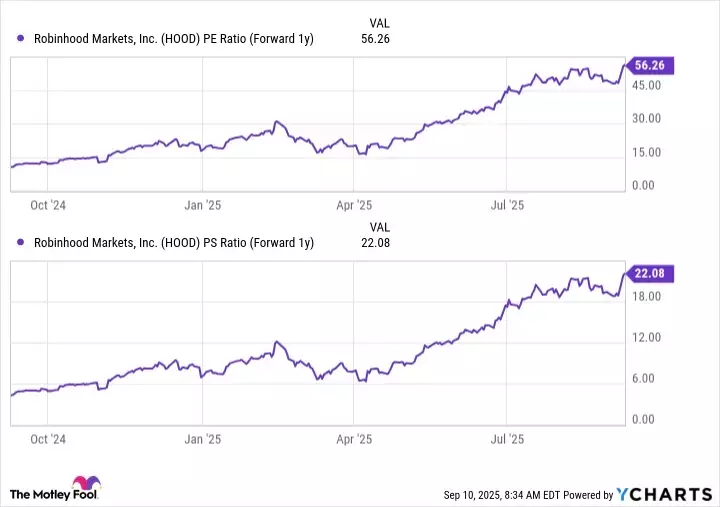Click the top VAL column header
720x507 pixels.
[379, 20]
